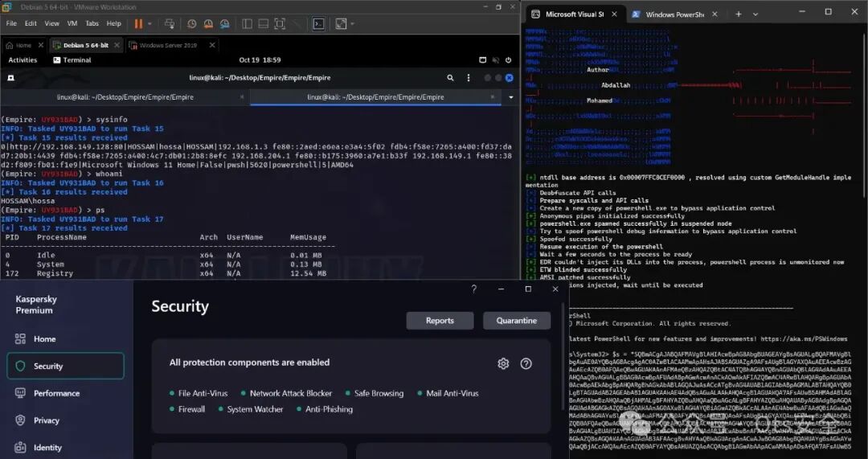This screenshot has height=459, width=868.
Task: Open Kaspersky Quarantine
Action: click(x=517, y=321)
